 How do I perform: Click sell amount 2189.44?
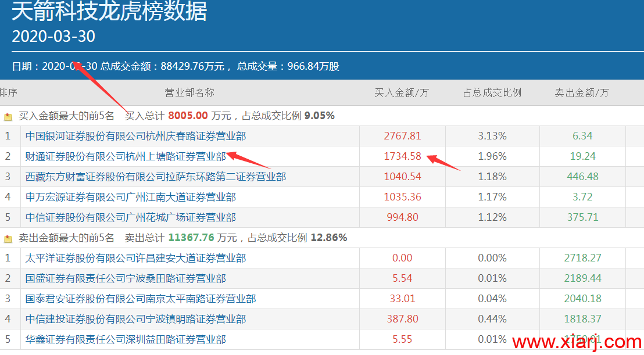(x=582, y=278)
